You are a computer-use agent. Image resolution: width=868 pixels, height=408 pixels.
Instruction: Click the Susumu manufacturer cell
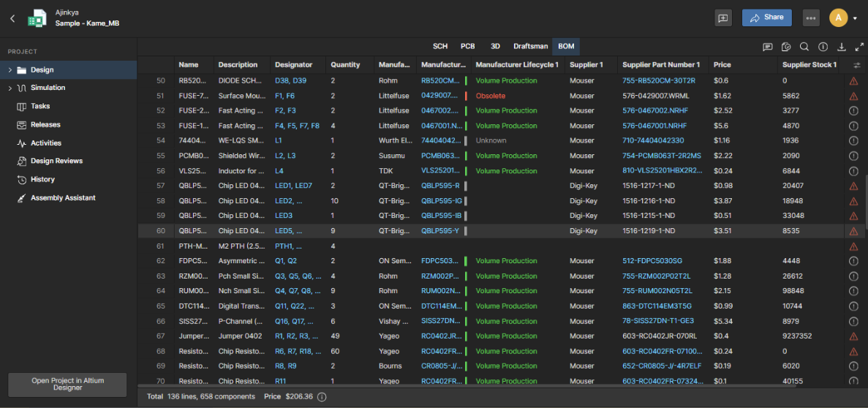click(x=391, y=156)
